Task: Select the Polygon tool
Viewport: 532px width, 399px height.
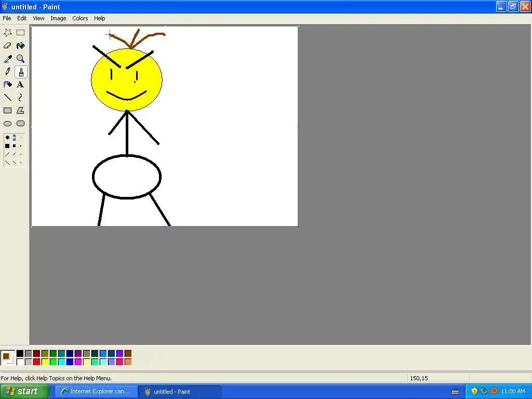Action: (x=20, y=111)
